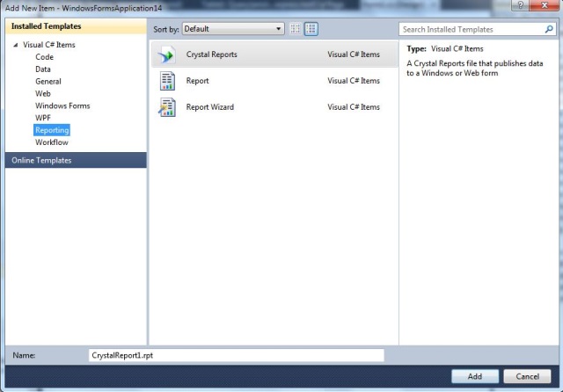Select the WPF category
563x392 pixels.
point(43,118)
